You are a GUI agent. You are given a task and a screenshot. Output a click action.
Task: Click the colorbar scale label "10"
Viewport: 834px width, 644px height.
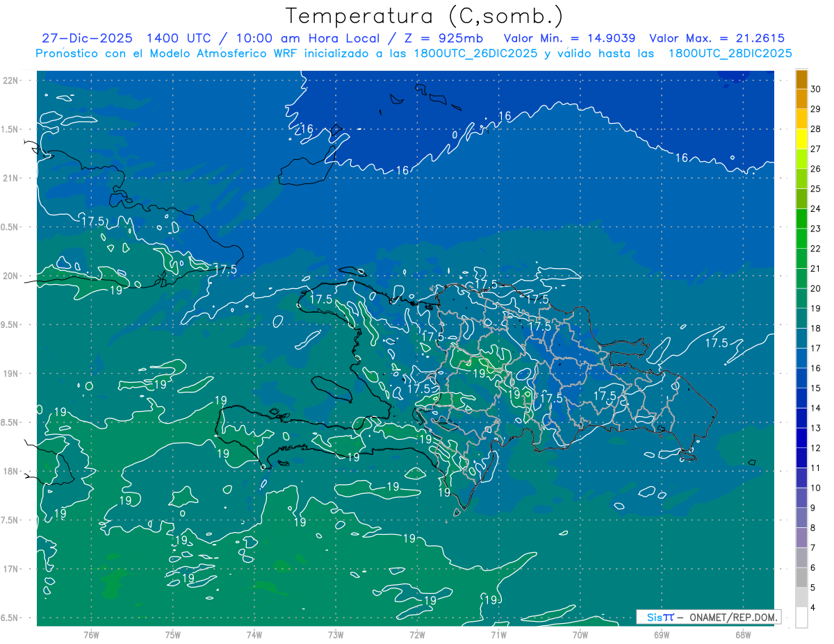coord(815,488)
